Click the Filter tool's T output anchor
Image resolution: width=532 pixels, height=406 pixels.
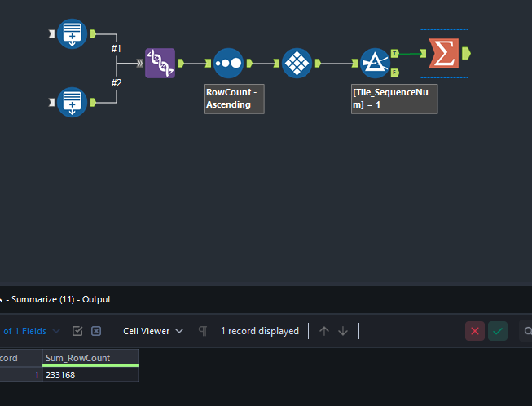pos(394,53)
